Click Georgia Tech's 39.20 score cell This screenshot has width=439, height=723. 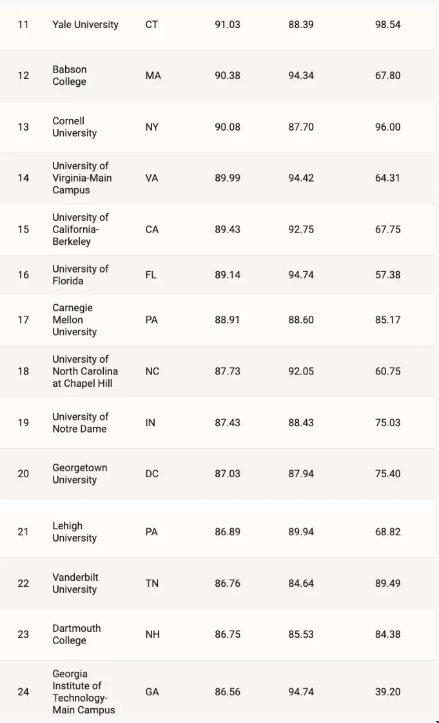coord(388,692)
